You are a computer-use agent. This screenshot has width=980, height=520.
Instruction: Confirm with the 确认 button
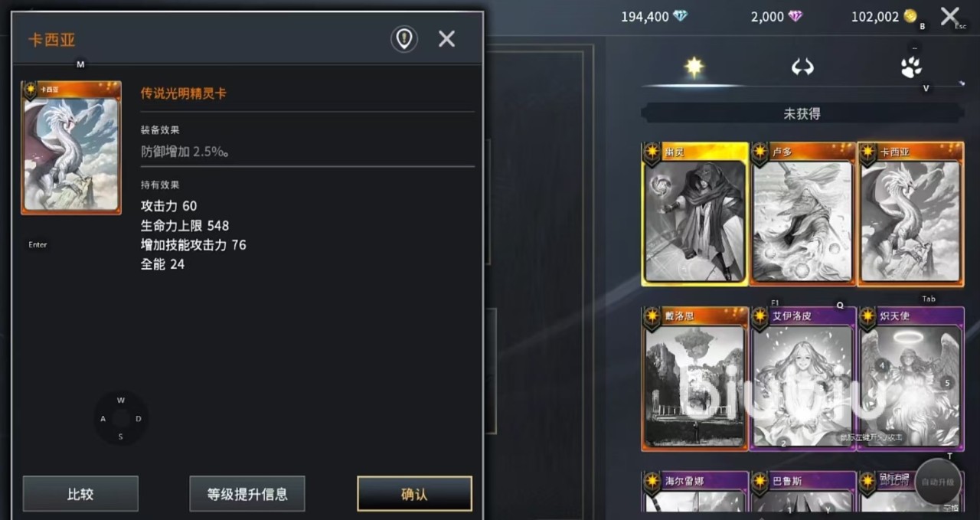point(414,494)
